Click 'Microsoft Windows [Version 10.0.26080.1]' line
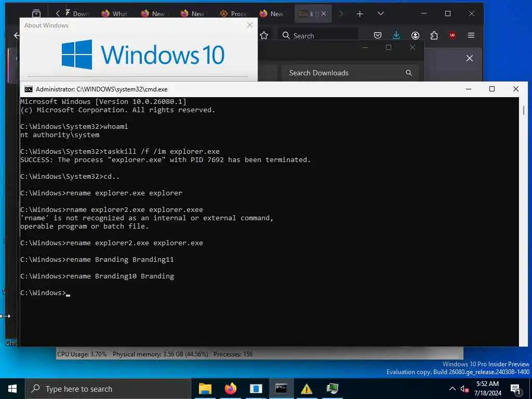The image size is (532, 399). pyautogui.click(x=103, y=101)
